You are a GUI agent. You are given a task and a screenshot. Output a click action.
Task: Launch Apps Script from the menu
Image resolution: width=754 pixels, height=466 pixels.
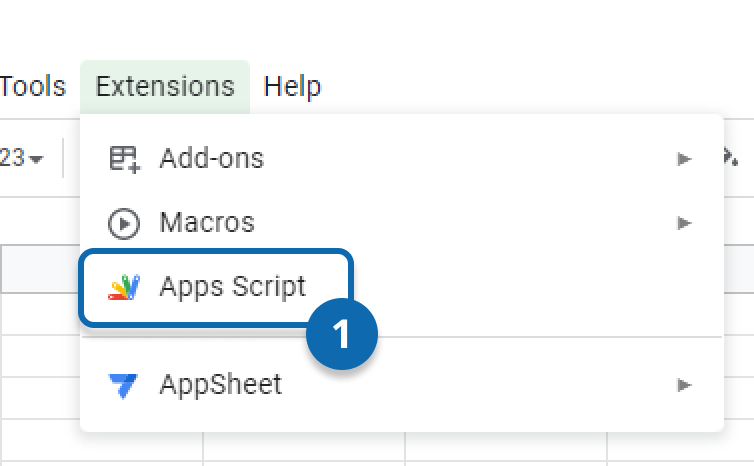(232, 287)
